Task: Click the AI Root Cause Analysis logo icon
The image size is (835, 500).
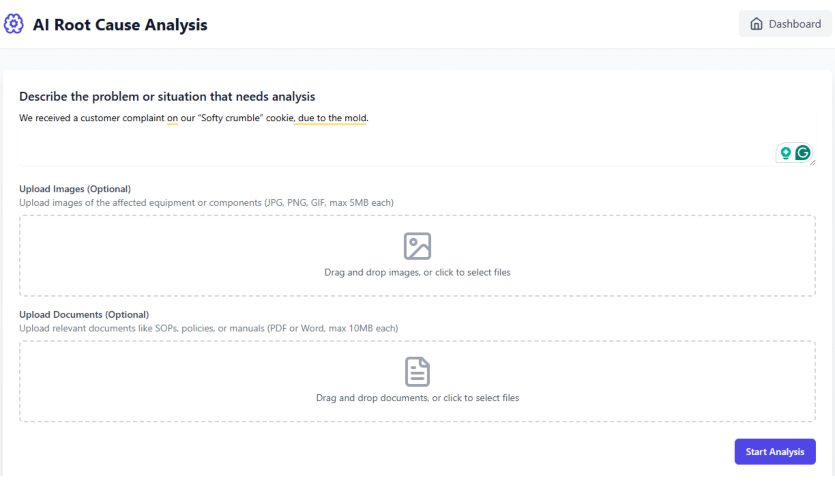Action: (14, 24)
